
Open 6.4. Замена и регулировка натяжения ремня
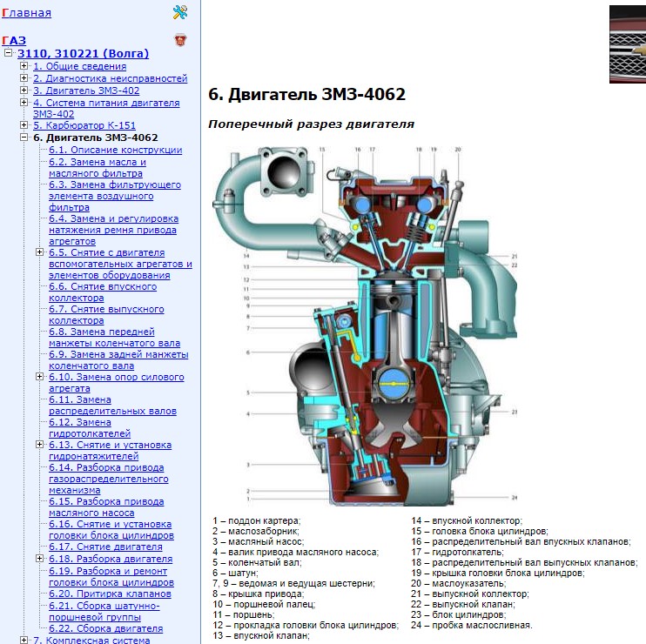[113, 230]
